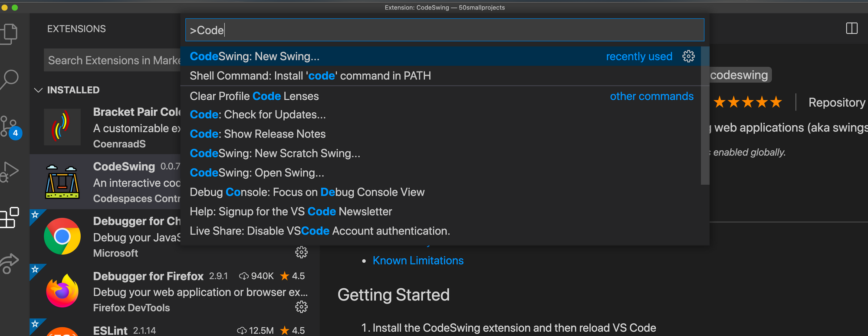
Task: Open manage gear for Debugger for Chrome
Action: [301, 252]
